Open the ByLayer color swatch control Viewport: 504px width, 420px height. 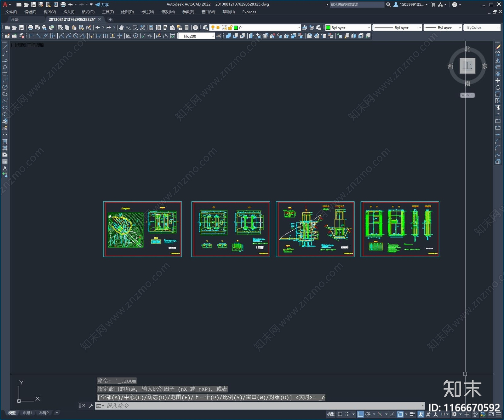click(348, 28)
